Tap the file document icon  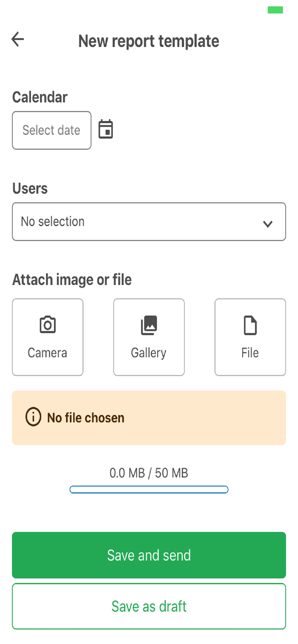point(250,325)
